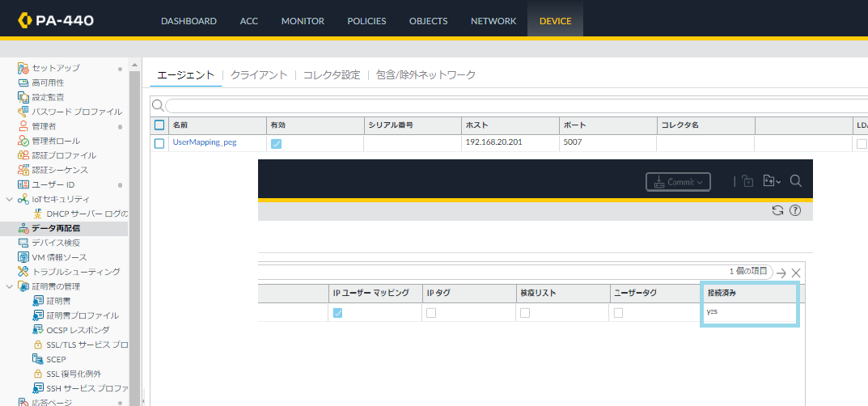Click the agent search input field
The height and width of the screenshot is (406, 868).
click(516, 106)
